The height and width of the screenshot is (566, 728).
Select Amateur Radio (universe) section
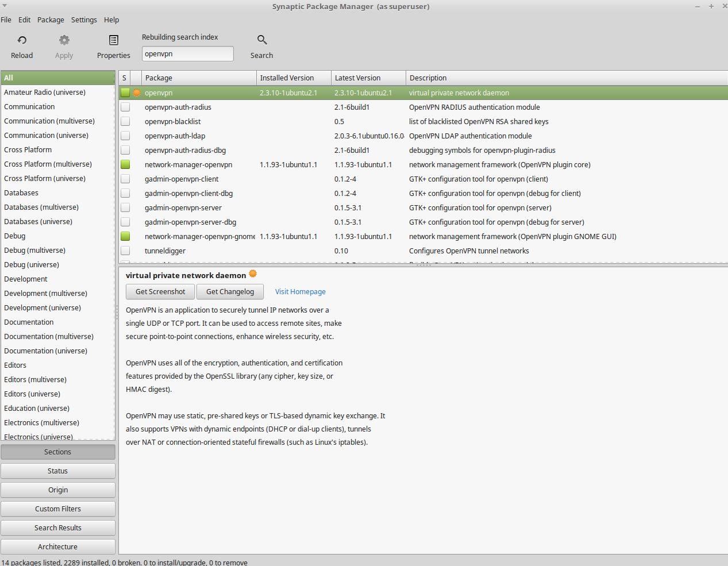[57, 92]
